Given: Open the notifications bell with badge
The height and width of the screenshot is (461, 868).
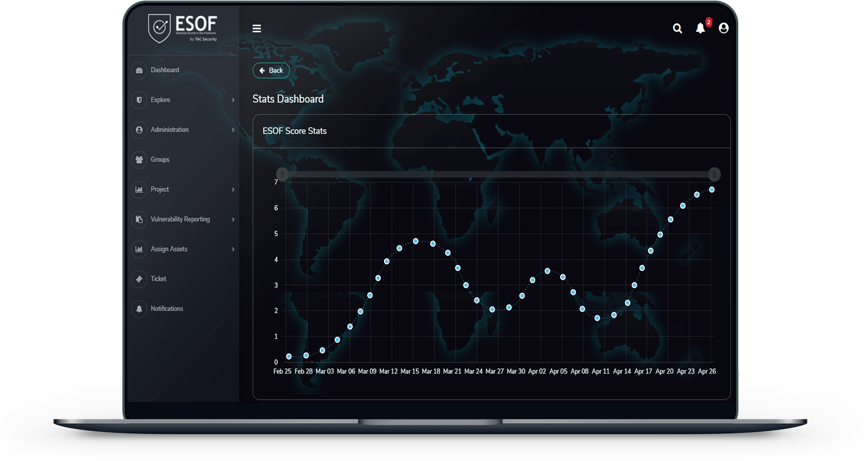Looking at the screenshot, I should (701, 28).
